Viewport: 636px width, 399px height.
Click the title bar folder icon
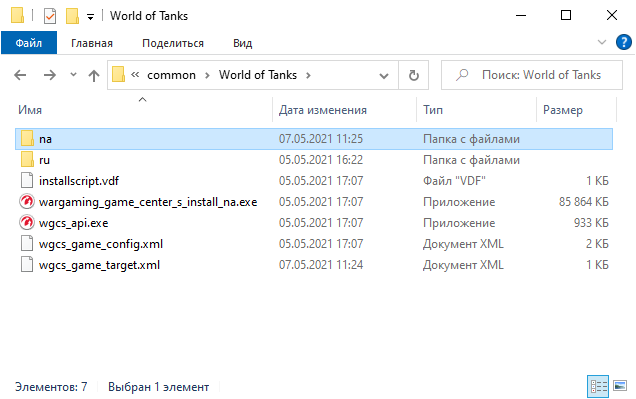coord(17,15)
